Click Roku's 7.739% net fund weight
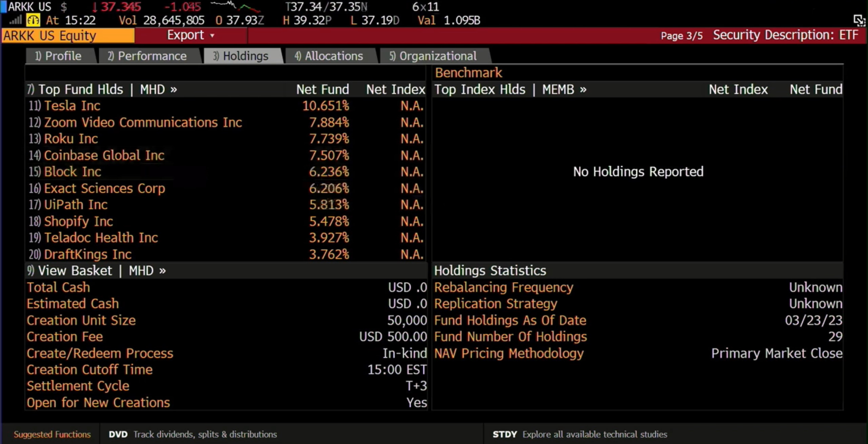The image size is (868, 444). click(329, 139)
